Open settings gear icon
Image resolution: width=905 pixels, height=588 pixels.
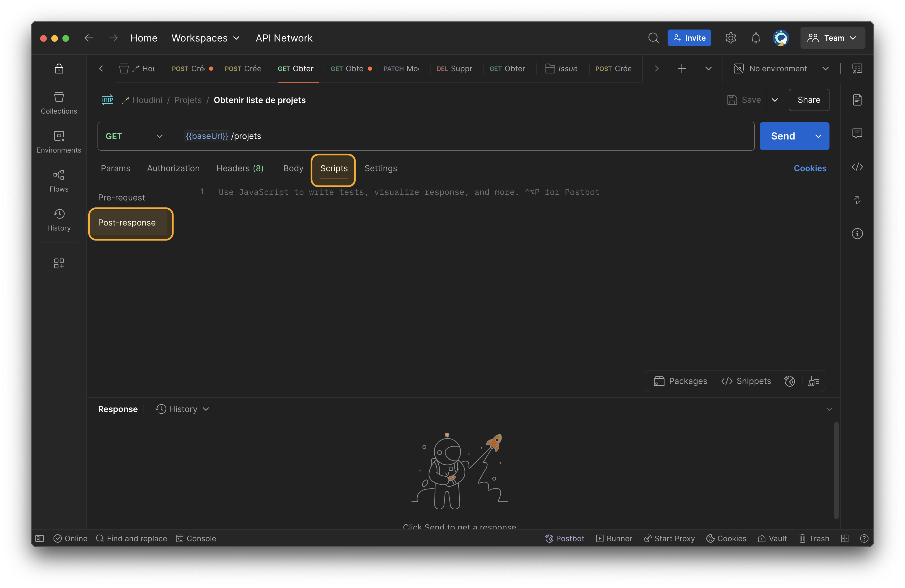[x=731, y=38]
